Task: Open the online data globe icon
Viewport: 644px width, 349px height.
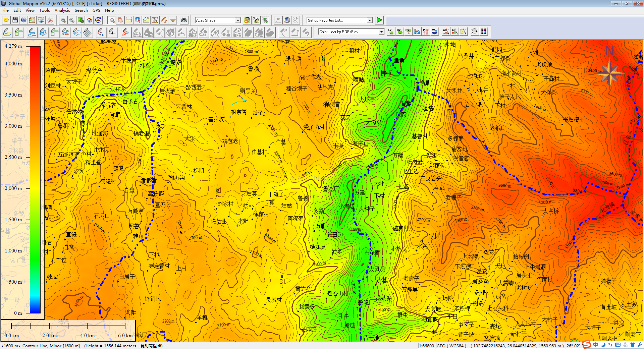Action: (23, 20)
